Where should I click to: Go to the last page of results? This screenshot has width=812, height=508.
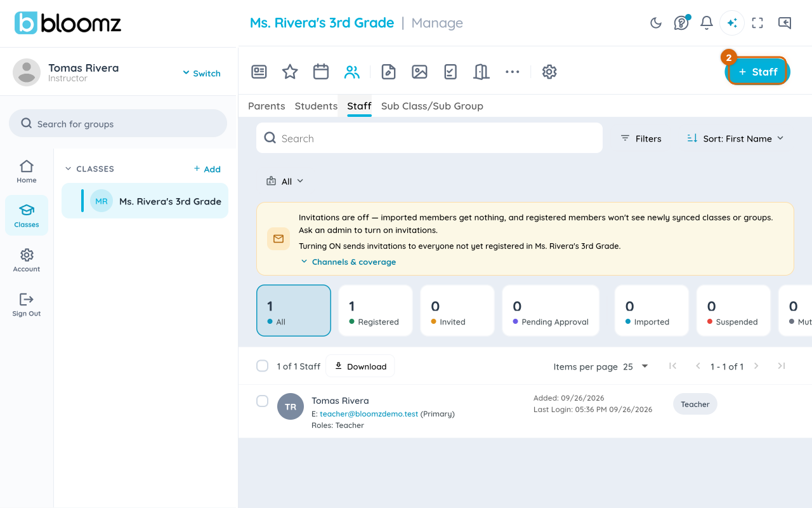click(782, 366)
